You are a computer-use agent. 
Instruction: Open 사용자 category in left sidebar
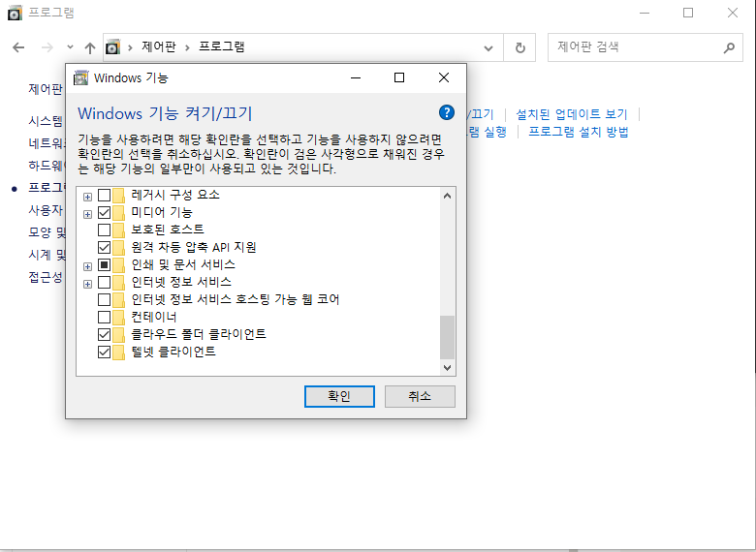46,210
